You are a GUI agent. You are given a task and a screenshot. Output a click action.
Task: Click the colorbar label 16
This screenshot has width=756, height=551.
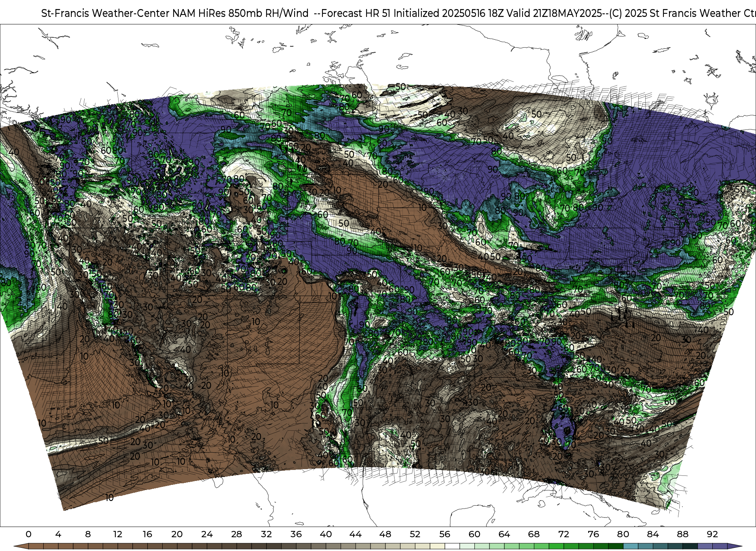(x=147, y=534)
